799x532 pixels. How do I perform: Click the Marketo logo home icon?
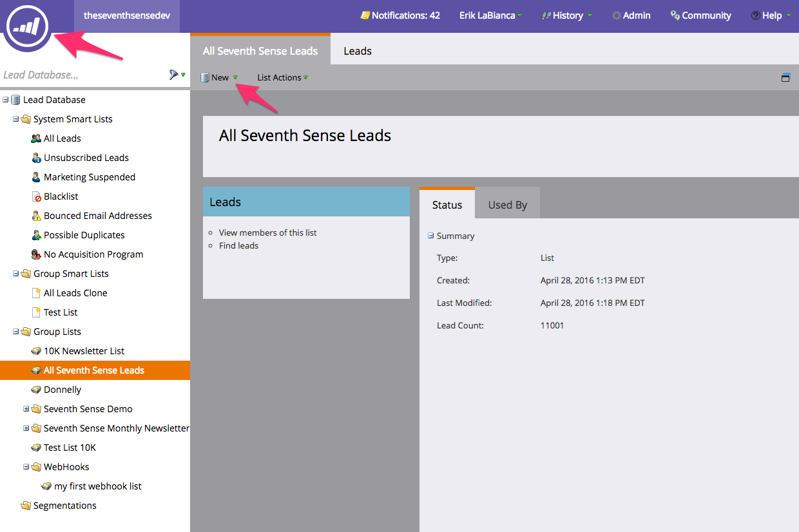tap(28, 26)
